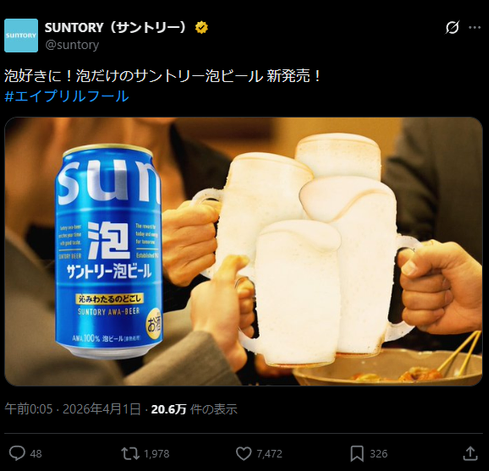Open Grok explain icon beside more menu
489x471 pixels.
tap(452, 27)
